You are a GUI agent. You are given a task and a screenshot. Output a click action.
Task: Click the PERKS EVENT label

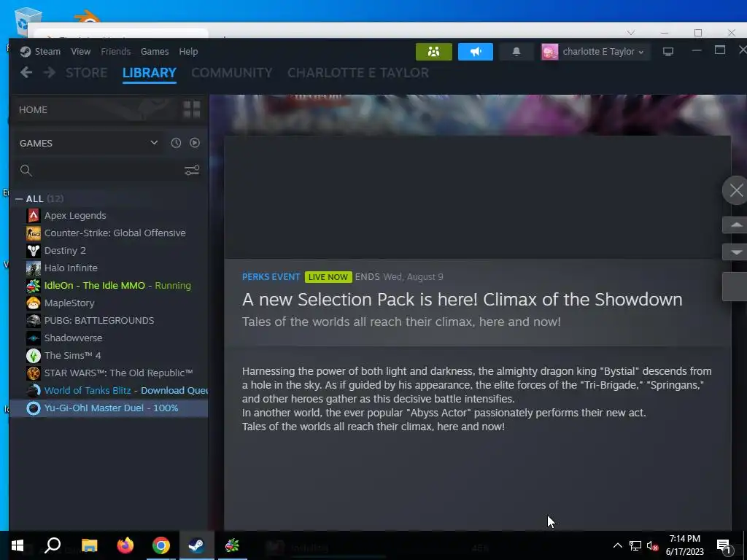click(271, 277)
